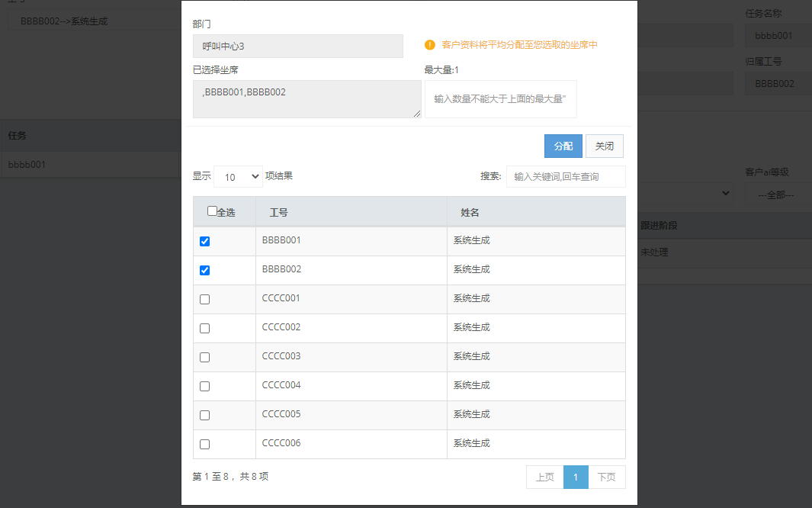812x508 pixels.
Task: Uncheck the BBBB001 row checkbox
Action: tap(204, 241)
